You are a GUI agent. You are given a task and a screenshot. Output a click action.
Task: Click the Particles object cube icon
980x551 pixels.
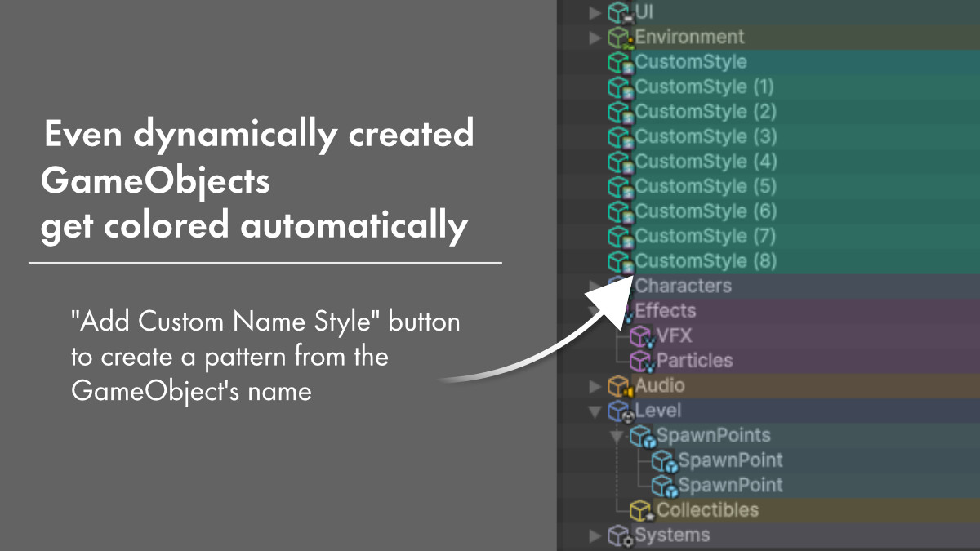(x=642, y=361)
